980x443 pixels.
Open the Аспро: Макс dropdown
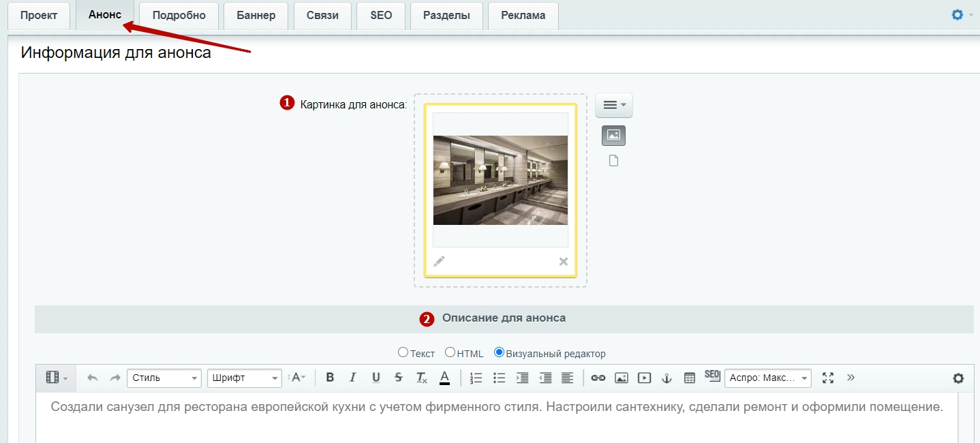point(767,378)
